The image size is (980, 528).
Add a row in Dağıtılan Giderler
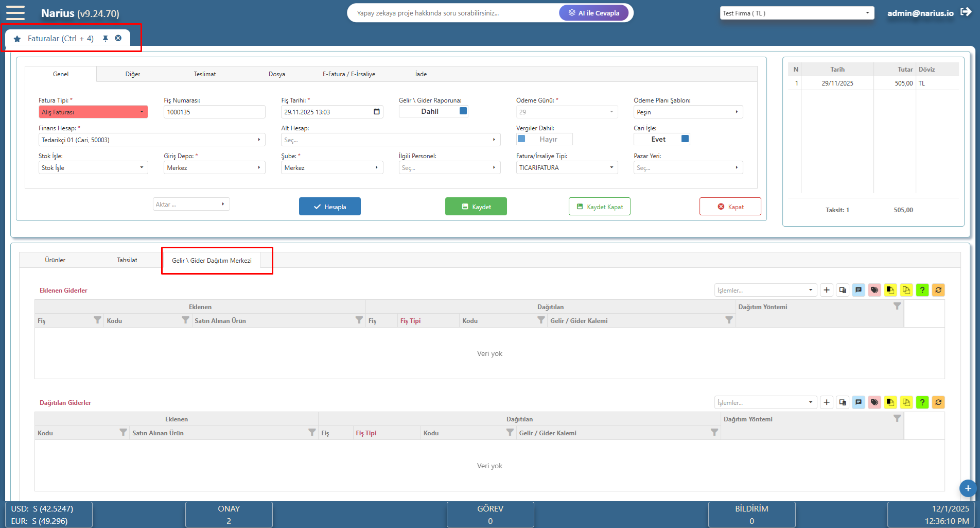[827, 402]
